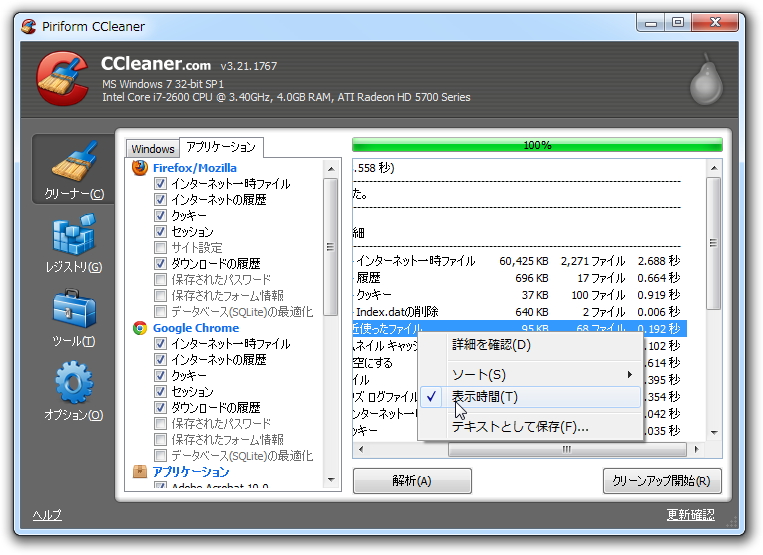The height and width of the screenshot is (555, 763).
Task: Open the Tools (ツール) toolbox section
Action: pyautogui.click(x=74, y=318)
